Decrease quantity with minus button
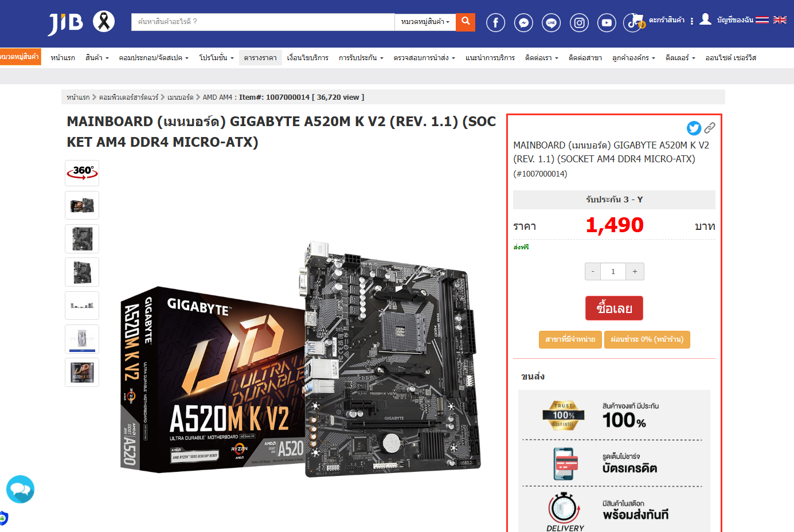794x532 pixels. pyautogui.click(x=593, y=271)
